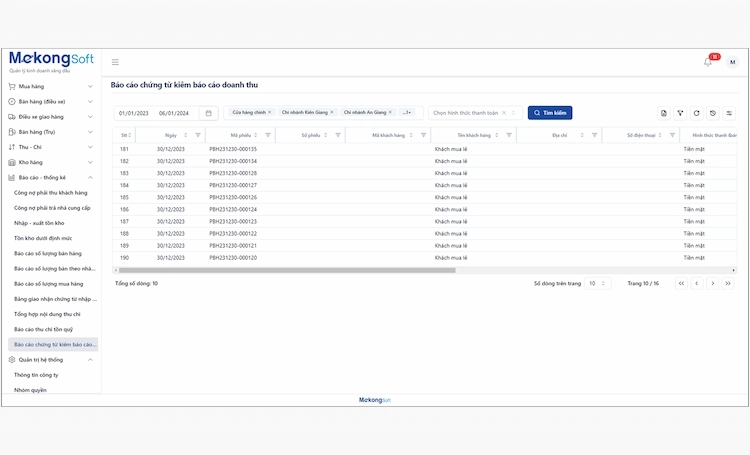The image size is (750, 455).
Task: Remove the Cửa hàng chính branch tag
Action: click(269, 112)
